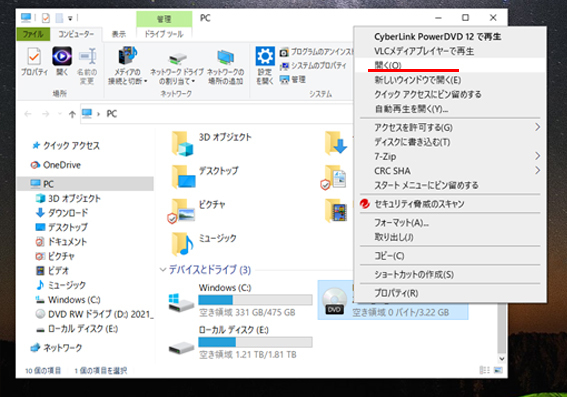The image size is (567, 397).
Task: Click the ローカル ディスク (E:) drive icon
Action: pos(181,348)
